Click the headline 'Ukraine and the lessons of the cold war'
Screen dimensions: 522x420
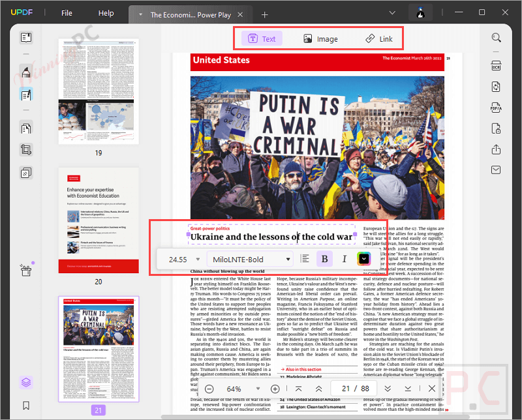point(271,237)
